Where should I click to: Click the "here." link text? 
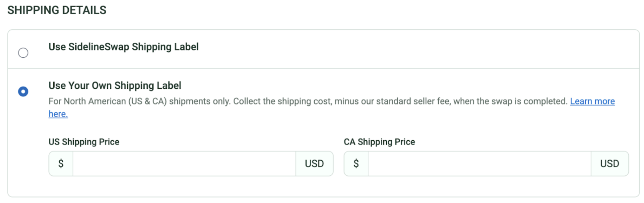(x=58, y=114)
